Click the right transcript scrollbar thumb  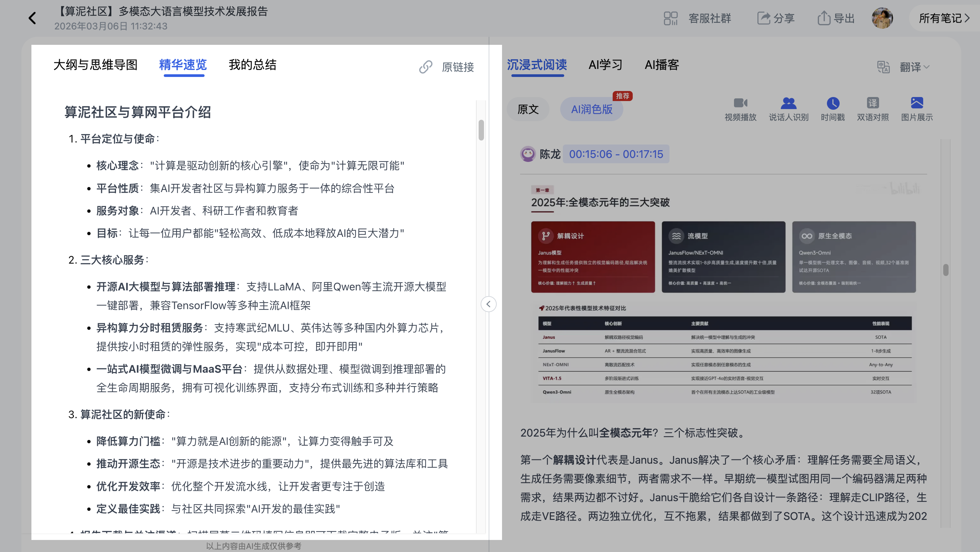coord(946,270)
